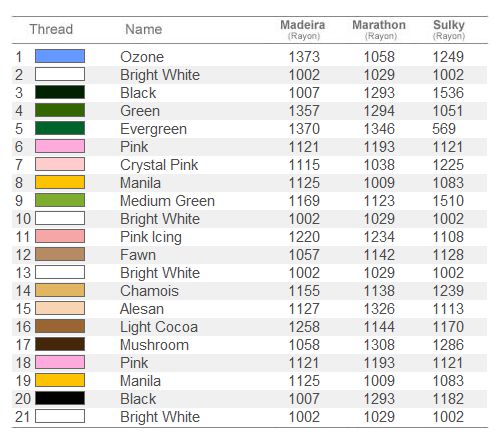Image resolution: width=500 pixels, height=438 pixels.
Task: Select the Manila swatch in row 19
Action: coord(60,380)
